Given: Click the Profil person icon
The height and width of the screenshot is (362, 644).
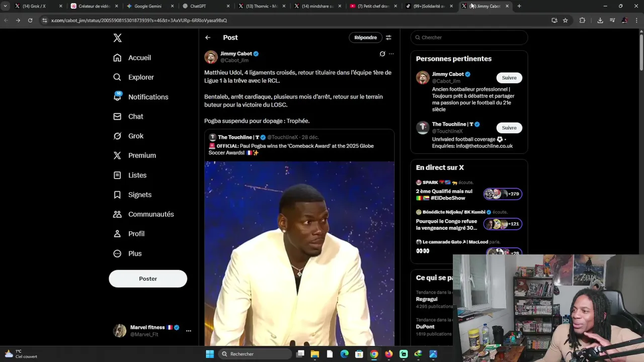Looking at the screenshot, I should [x=117, y=234].
